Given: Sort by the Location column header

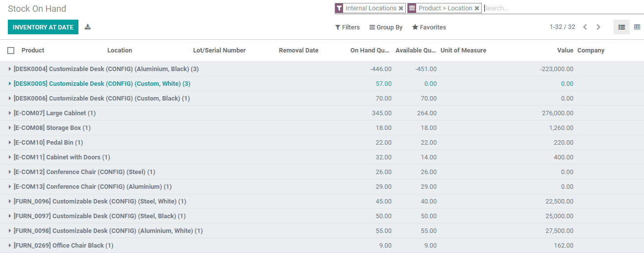Looking at the screenshot, I should [120, 51].
